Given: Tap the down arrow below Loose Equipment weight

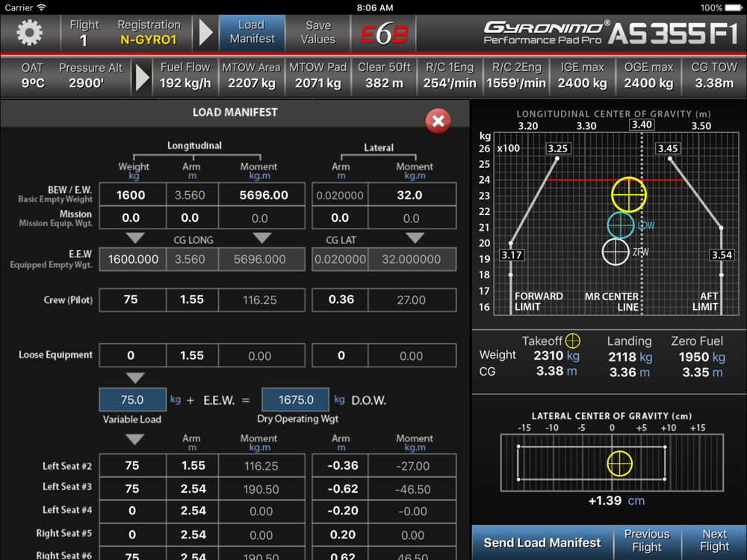Looking at the screenshot, I should click(x=134, y=378).
